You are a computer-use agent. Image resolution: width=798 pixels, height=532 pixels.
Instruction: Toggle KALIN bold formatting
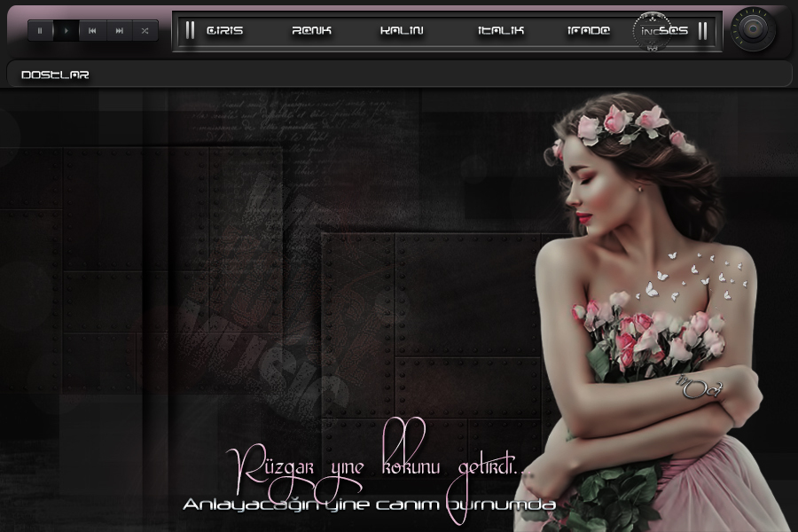402,30
